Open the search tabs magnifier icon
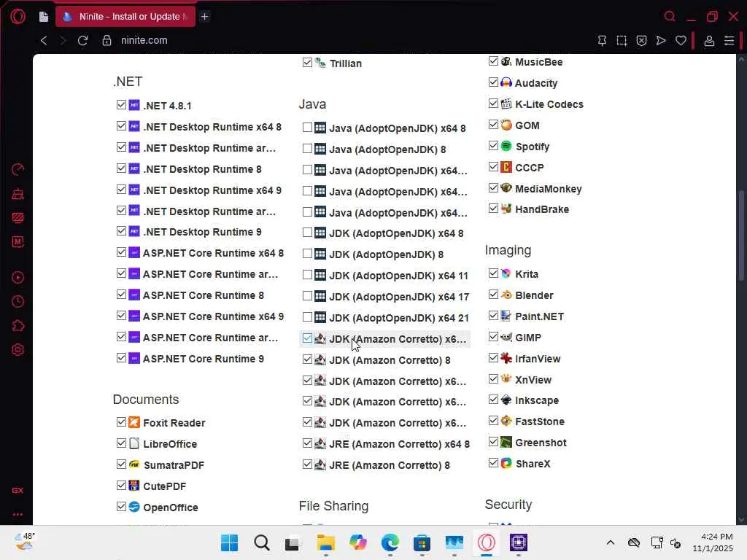The image size is (747, 560). click(670, 17)
